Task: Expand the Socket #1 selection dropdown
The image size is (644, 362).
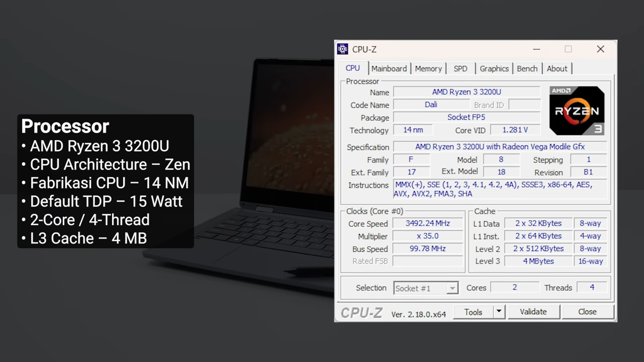Action: (452, 288)
